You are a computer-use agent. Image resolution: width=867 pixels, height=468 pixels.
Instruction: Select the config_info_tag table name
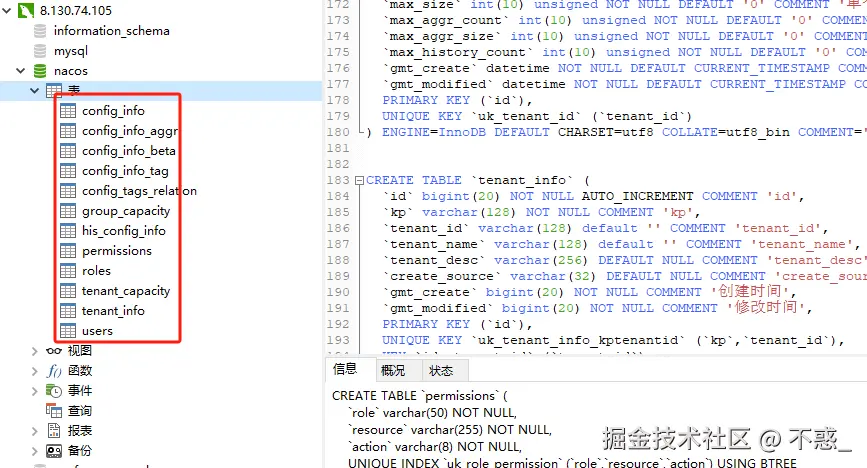[126, 171]
